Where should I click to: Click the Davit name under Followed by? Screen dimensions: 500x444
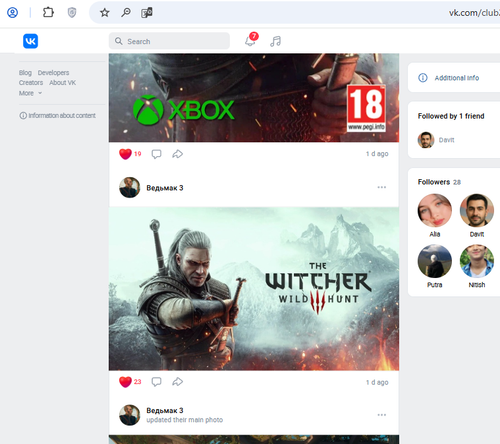point(446,140)
